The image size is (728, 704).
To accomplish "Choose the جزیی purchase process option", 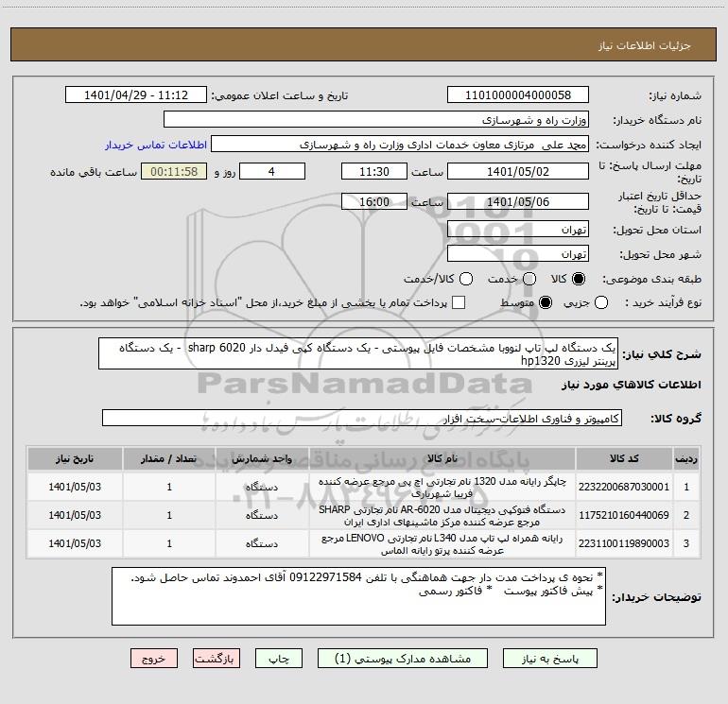I will click(600, 303).
